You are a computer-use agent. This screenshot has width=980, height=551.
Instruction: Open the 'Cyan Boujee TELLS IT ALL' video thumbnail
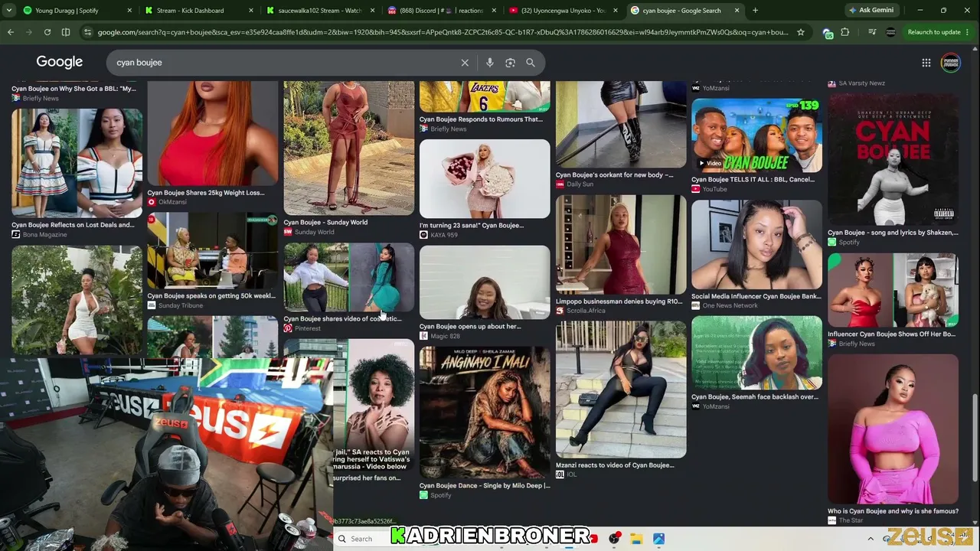pos(756,135)
